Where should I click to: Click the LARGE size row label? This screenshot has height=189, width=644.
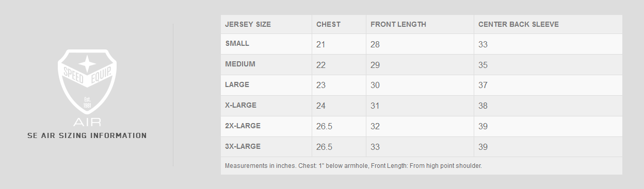237,84
